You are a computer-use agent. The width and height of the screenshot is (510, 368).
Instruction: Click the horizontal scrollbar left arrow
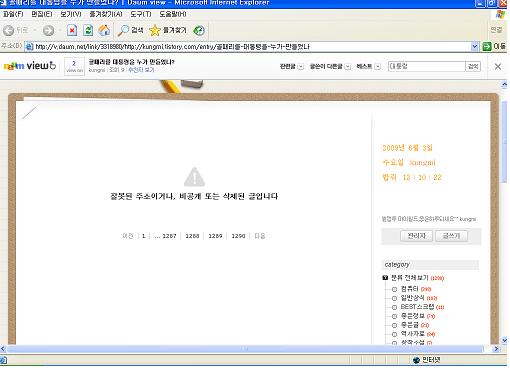point(3,349)
